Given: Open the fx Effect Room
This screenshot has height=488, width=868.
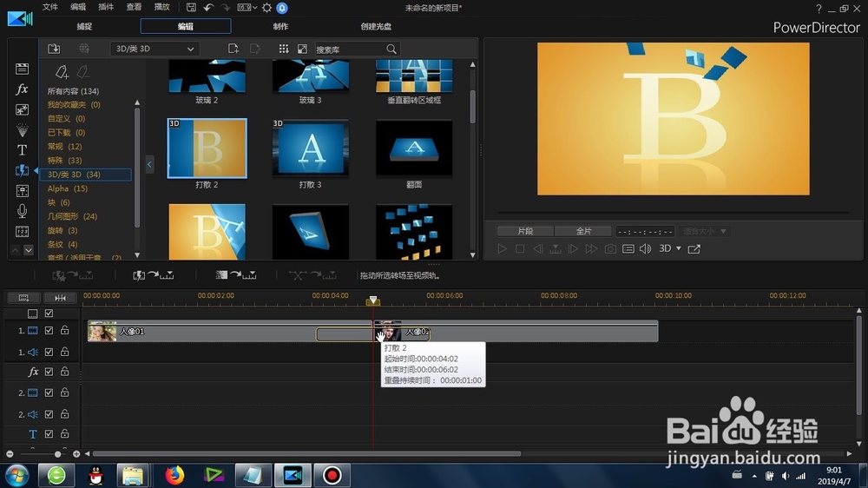Looking at the screenshot, I should click(x=23, y=89).
